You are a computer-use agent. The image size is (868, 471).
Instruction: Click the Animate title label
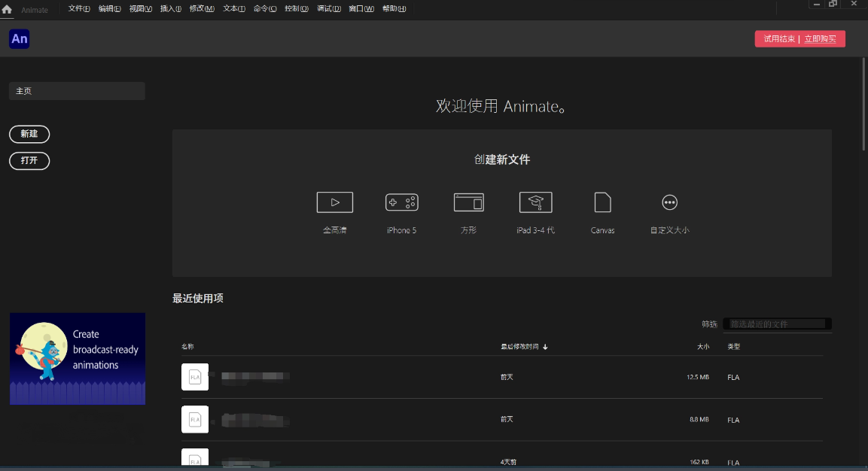tap(35, 10)
